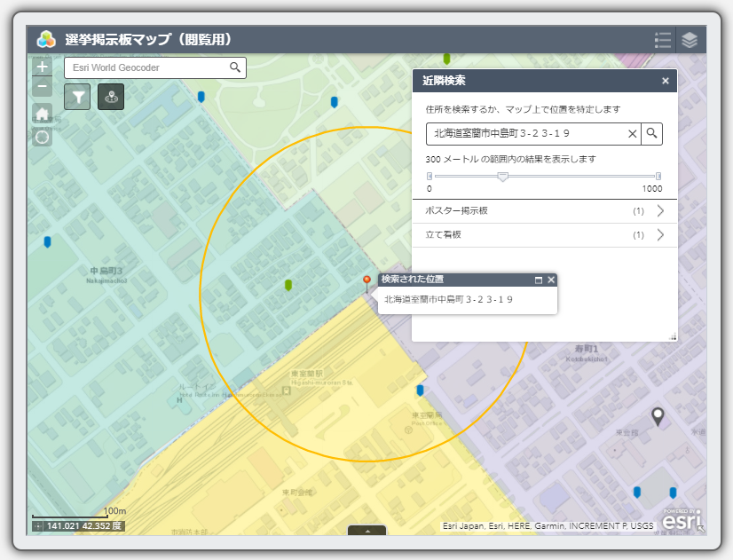Close the 近隣検索 panel

(x=666, y=81)
